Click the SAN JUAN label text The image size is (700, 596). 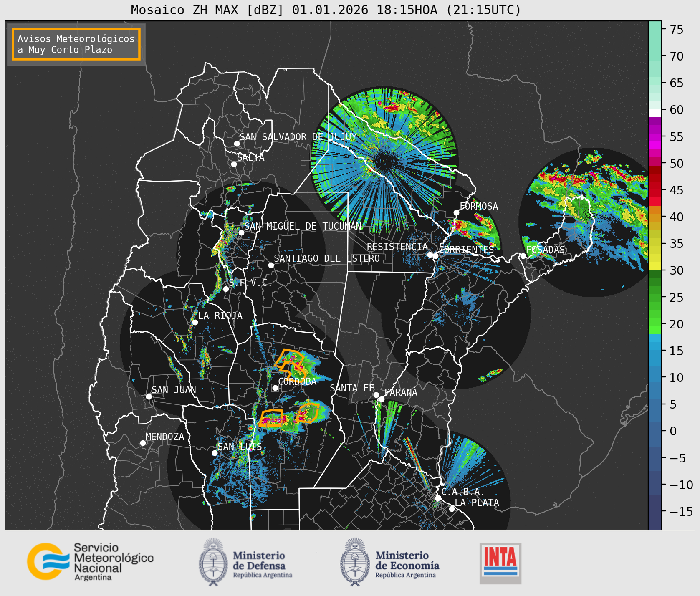(x=174, y=390)
